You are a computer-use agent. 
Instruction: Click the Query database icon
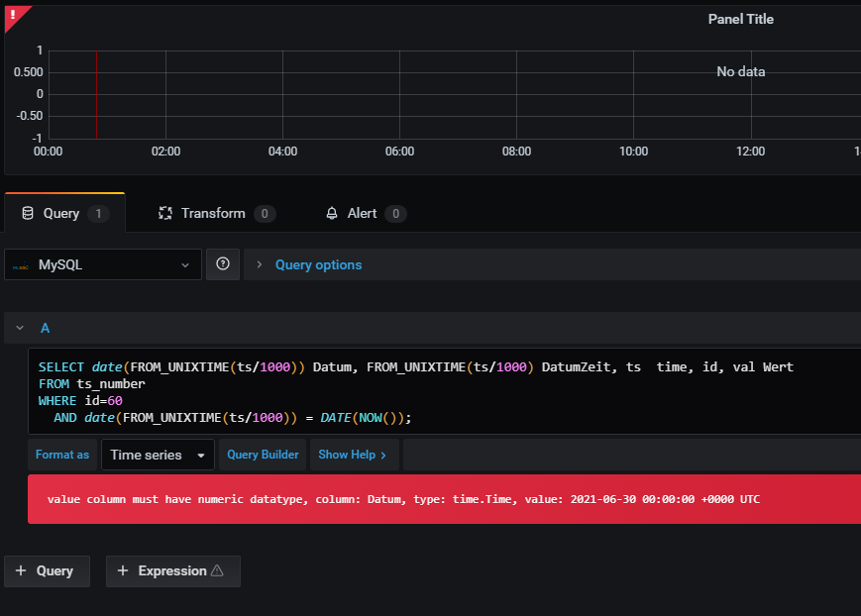pyautogui.click(x=28, y=213)
